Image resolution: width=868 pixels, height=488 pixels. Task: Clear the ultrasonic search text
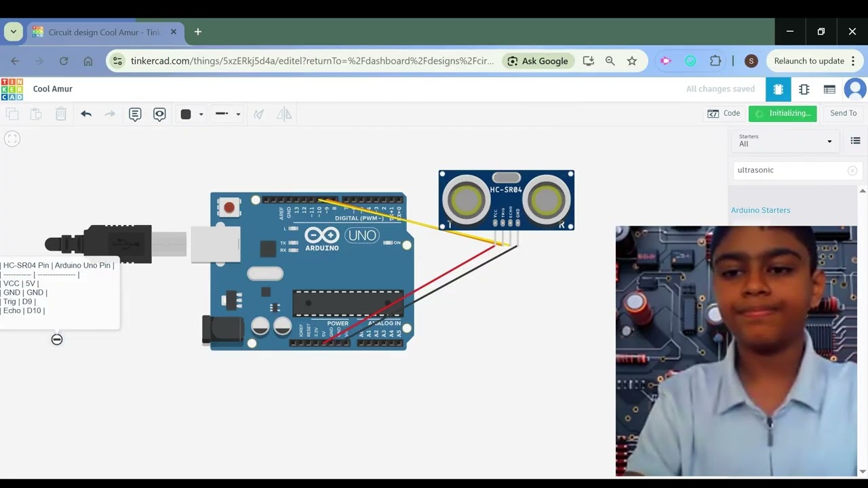(x=852, y=171)
